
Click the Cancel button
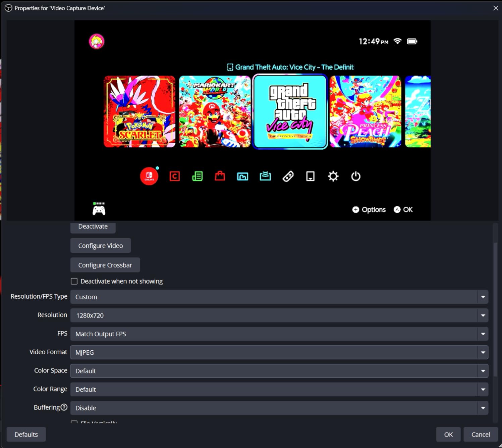pyautogui.click(x=481, y=435)
